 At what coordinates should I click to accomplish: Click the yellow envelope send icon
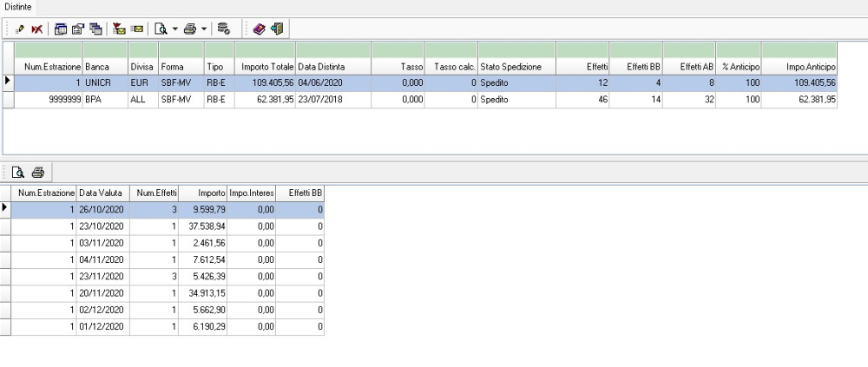(136, 29)
